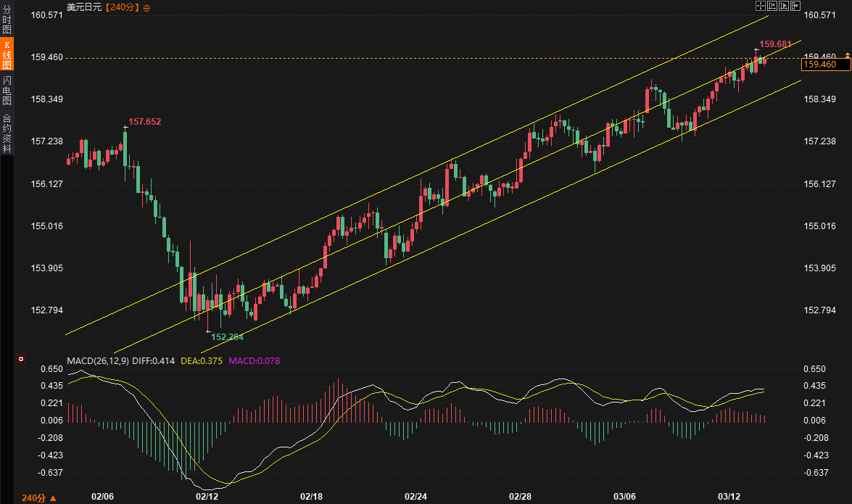Viewport: 852px width, 504px height.
Task: Click the 02/12 date label
Action: [x=207, y=497]
